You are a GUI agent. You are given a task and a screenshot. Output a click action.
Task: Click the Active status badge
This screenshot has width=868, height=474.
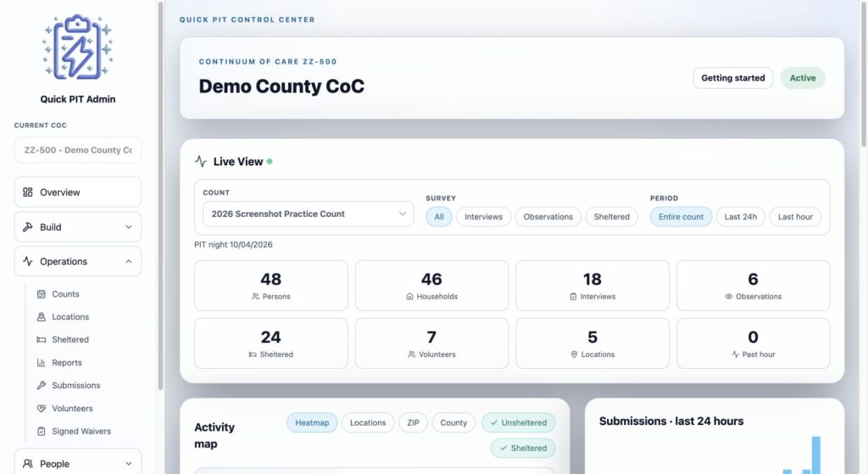pyautogui.click(x=803, y=78)
